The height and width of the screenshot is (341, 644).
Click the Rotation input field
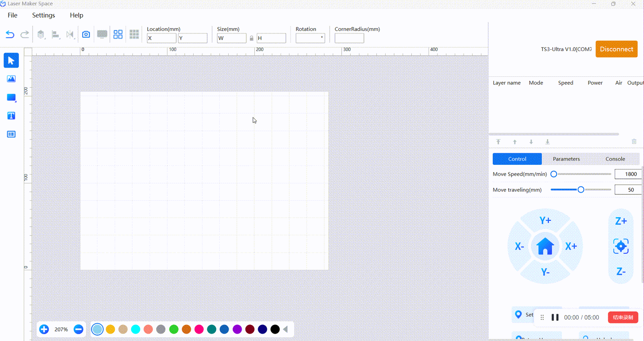(x=310, y=38)
